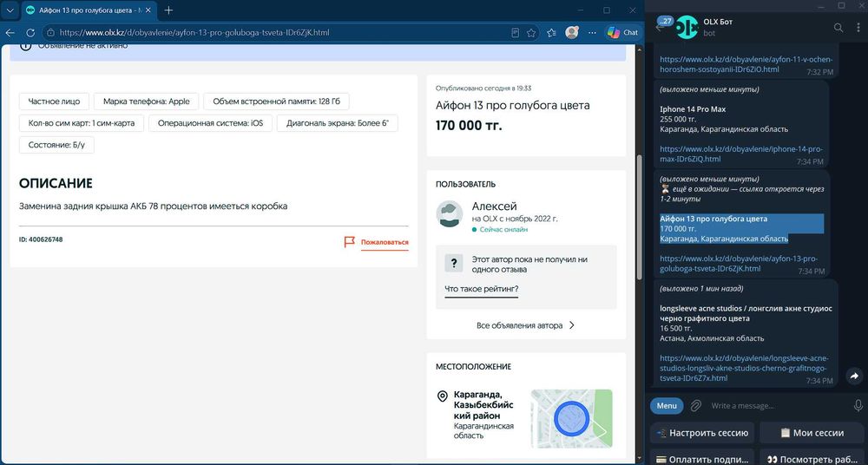Viewport: 868px width, 465px height.
Task: Expand Все объявления автора chevron
Action: click(x=572, y=325)
